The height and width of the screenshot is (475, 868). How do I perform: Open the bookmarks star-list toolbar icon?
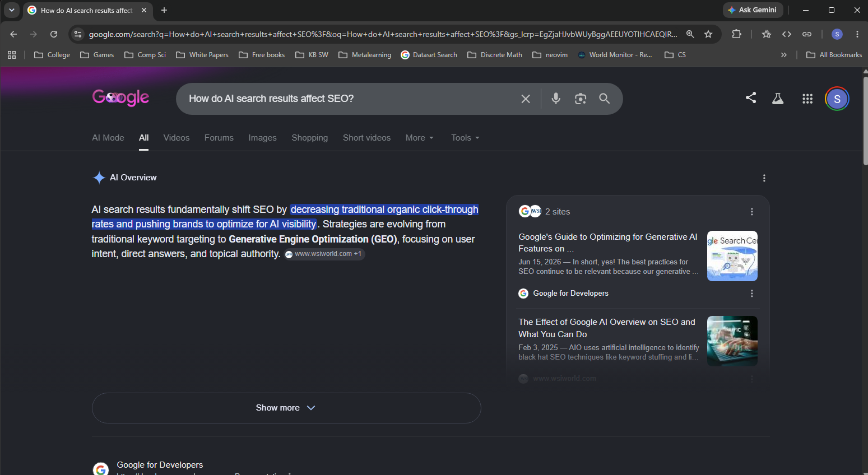pos(767,34)
